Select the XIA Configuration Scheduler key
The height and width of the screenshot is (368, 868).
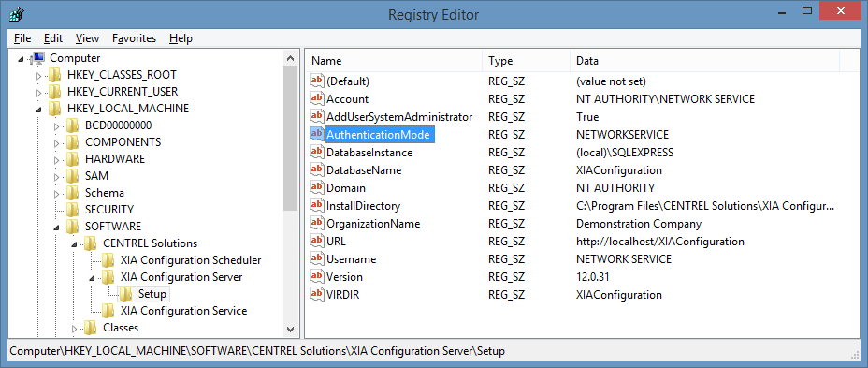[191, 260]
